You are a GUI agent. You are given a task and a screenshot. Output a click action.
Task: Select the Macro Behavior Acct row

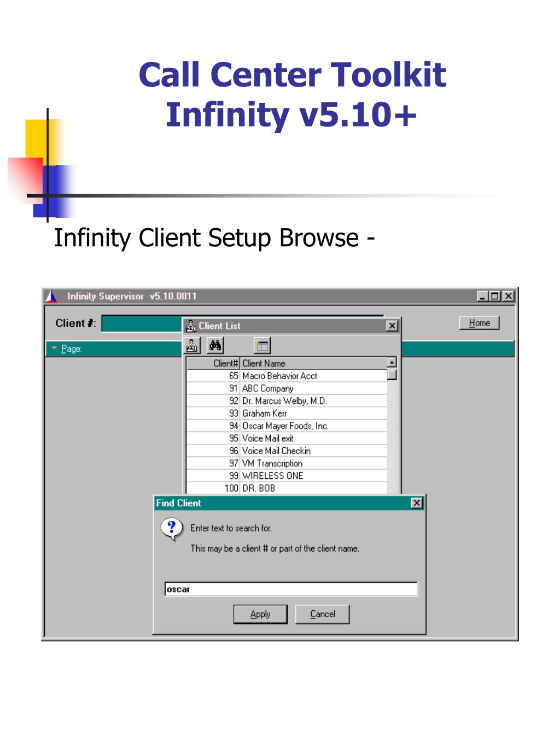coord(287,376)
